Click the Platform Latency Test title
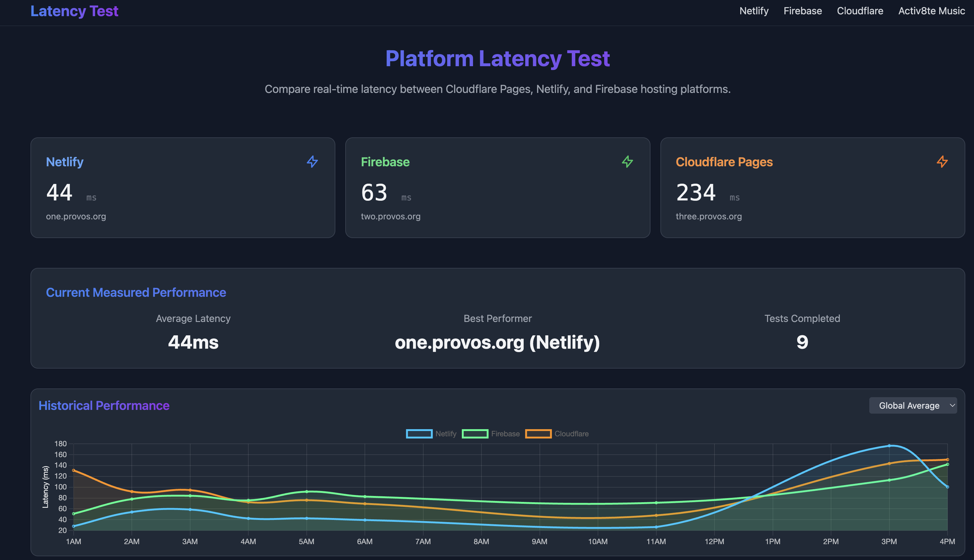The width and height of the screenshot is (974, 560). point(497,58)
